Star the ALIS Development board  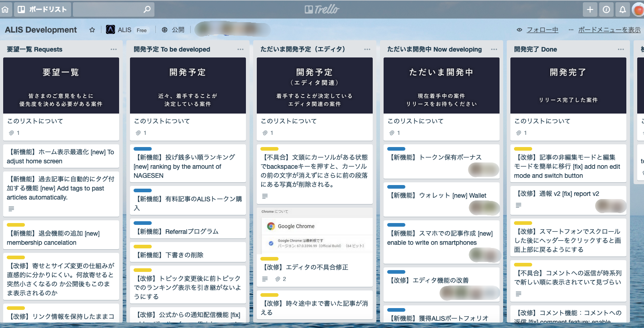point(92,30)
